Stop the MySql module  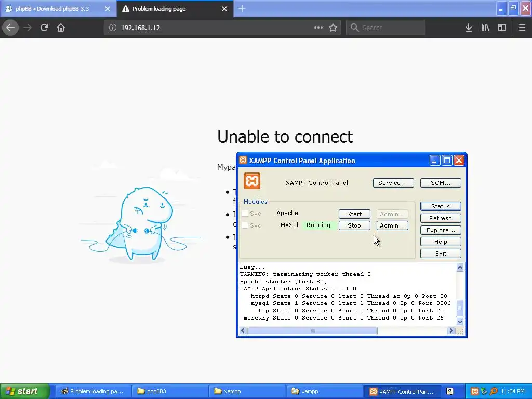(354, 225)
